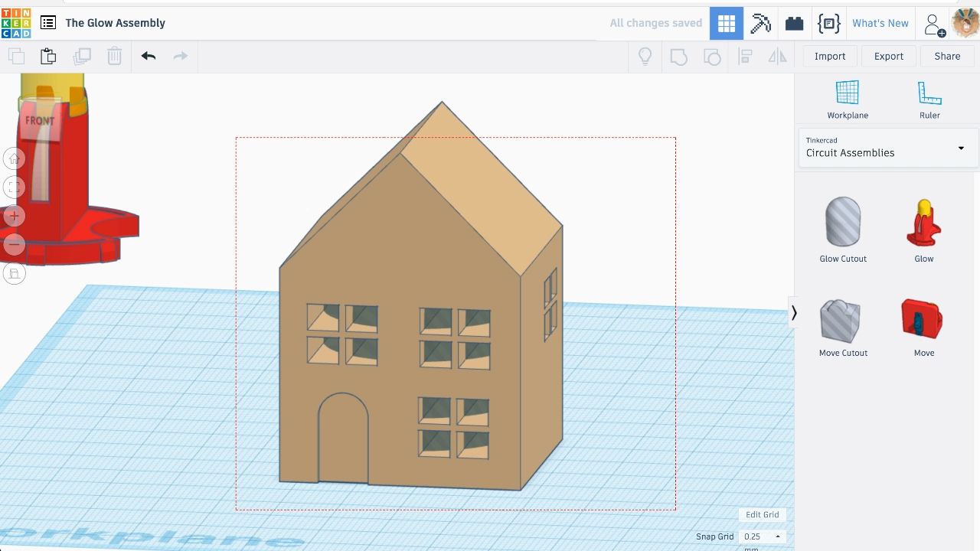The height and width of the screenshot is (551, 980).
Task: Select the Move Cutout shape
Action: 843,328
